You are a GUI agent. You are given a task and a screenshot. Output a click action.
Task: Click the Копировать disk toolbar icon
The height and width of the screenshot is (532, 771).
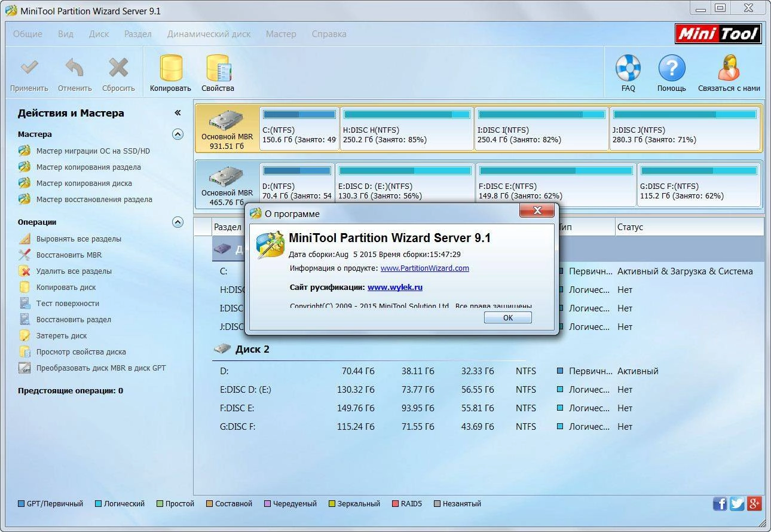tap(171, 68)
